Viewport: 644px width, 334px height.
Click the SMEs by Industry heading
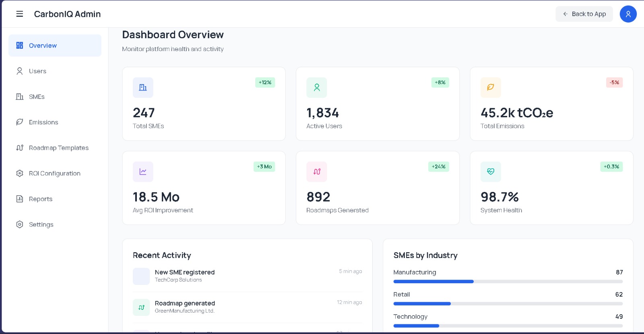click(425, 256)
